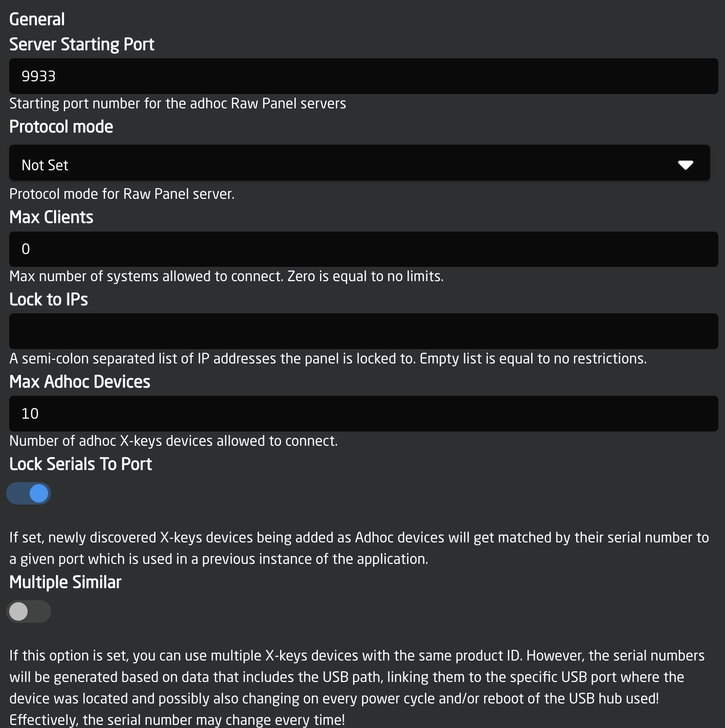The width and height of the screenshot is (725, 728).
Task: Click the General section heading
Action: pos(37,19)
